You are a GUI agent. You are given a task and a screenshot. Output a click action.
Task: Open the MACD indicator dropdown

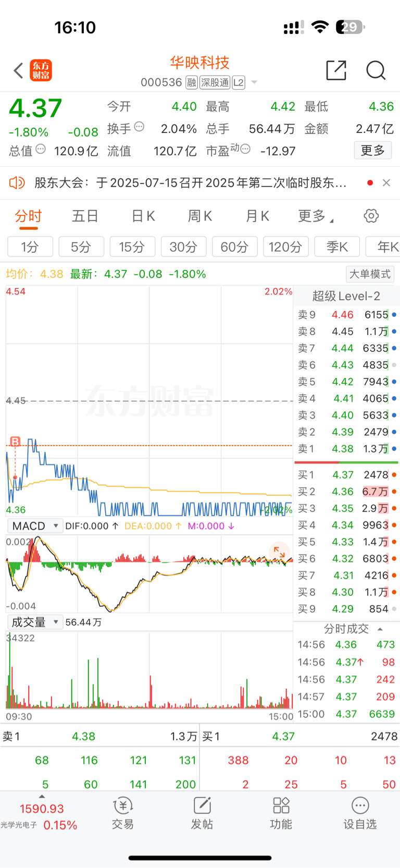pos(35,526)
